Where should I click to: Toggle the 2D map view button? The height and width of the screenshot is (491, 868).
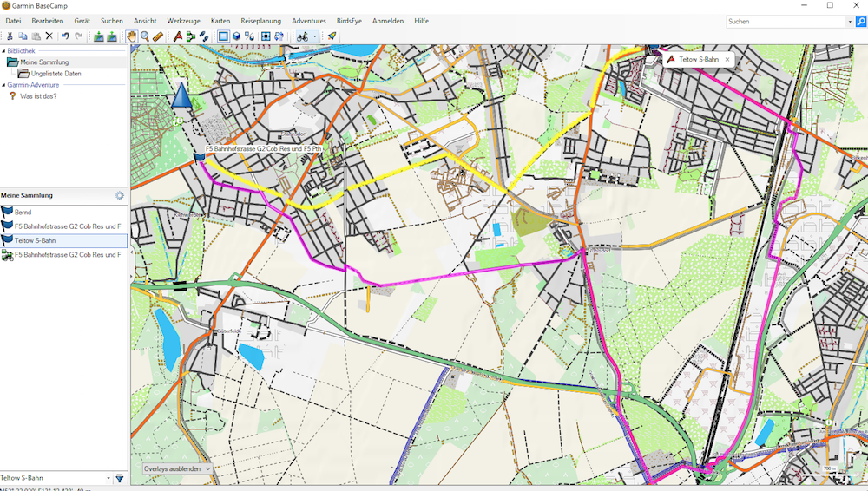pos(223,36)
